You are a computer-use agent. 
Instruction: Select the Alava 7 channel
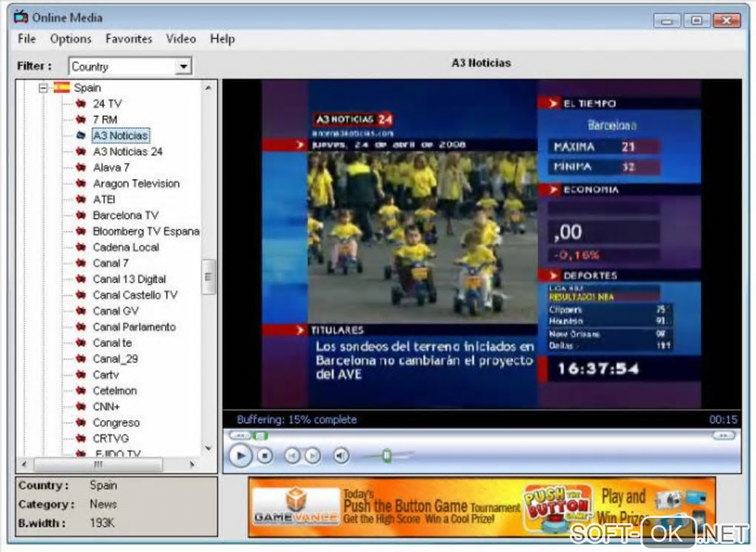pyautogui.click(x=111, y=167)
